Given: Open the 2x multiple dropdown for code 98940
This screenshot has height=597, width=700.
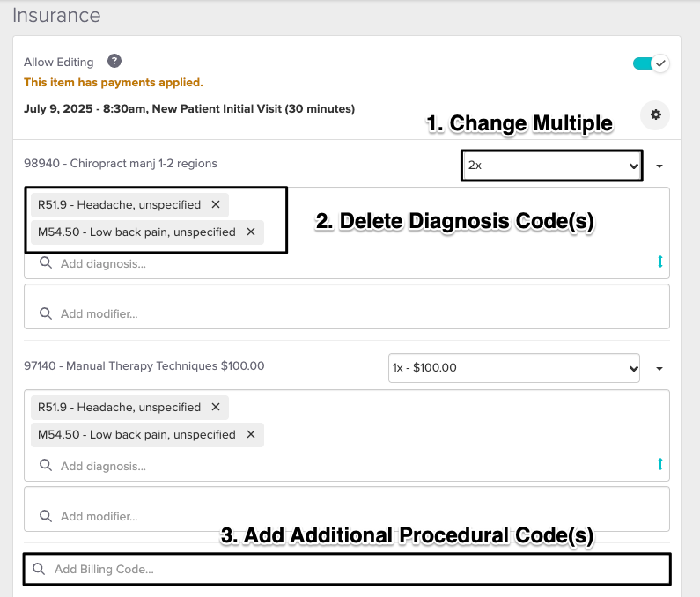Looking at the screenshot, I should (x=552, y=166).
